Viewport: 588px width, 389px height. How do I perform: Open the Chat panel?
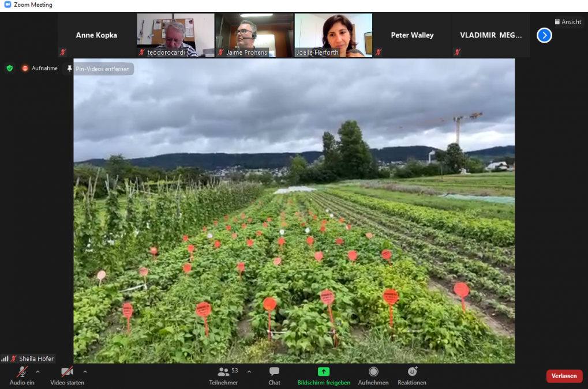point(274,372)
